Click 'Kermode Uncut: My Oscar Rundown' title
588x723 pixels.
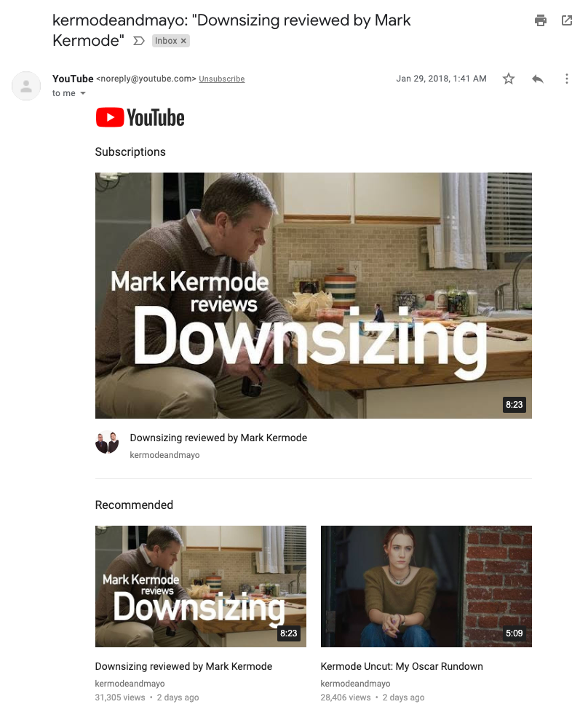tap(402, 666)
